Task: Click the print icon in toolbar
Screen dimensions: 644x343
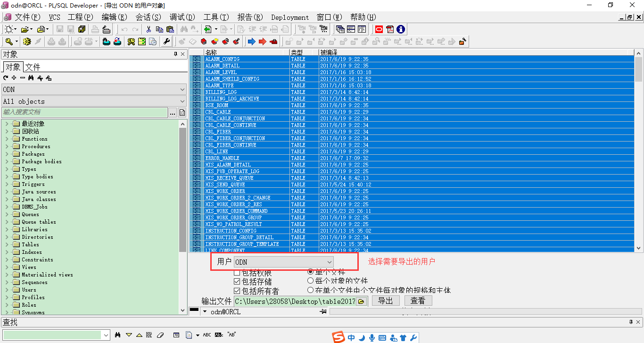Action: pos(95,29)
